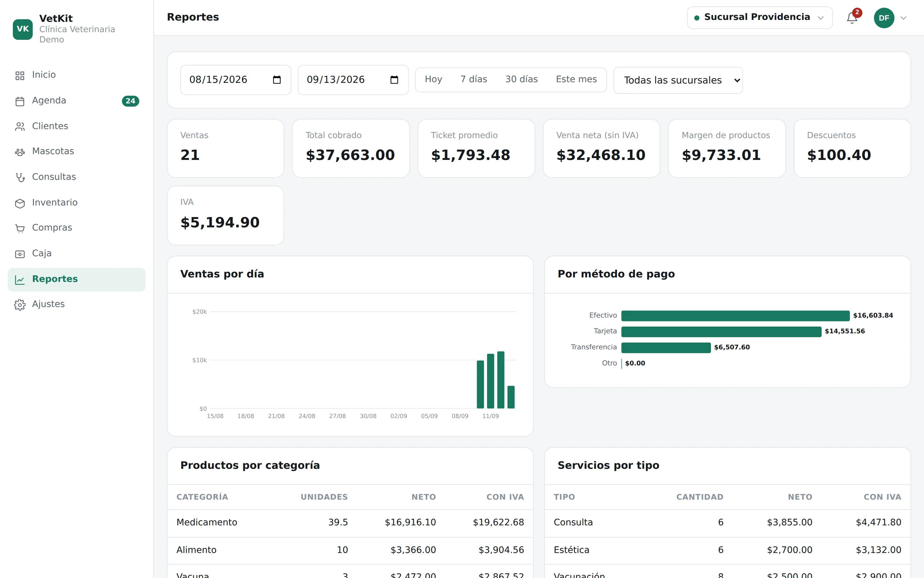
Task: Click the CANTIDAD column header
Action: pyautogui.click(x=699, y=497)
